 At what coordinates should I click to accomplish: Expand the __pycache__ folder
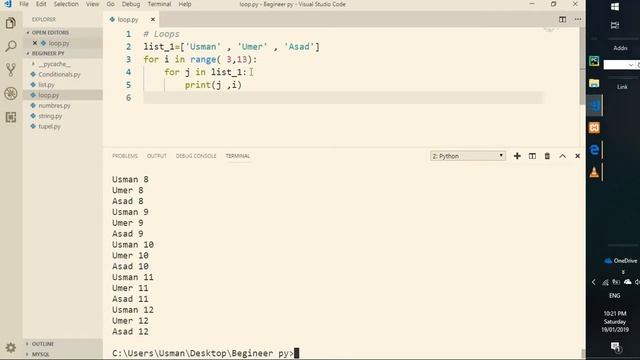(54, 64)
